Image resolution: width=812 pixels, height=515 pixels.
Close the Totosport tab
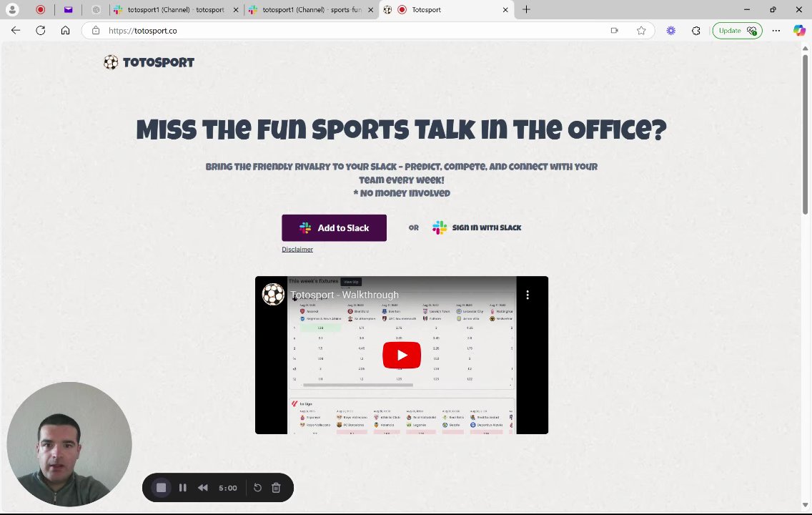(505, 9)
